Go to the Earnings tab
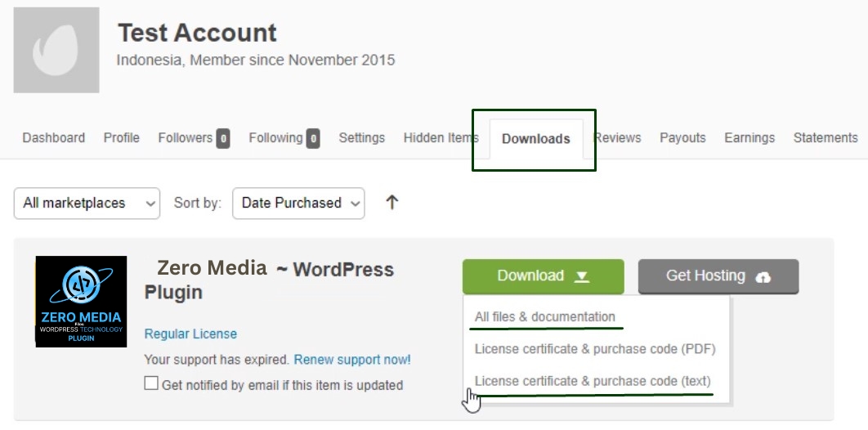868x430 pixels. [749, 138]
